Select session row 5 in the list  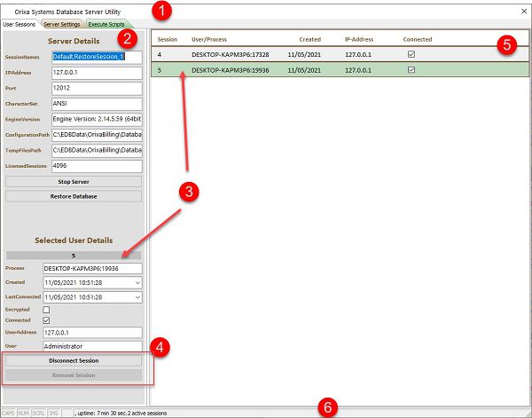(x=340, y=70)
